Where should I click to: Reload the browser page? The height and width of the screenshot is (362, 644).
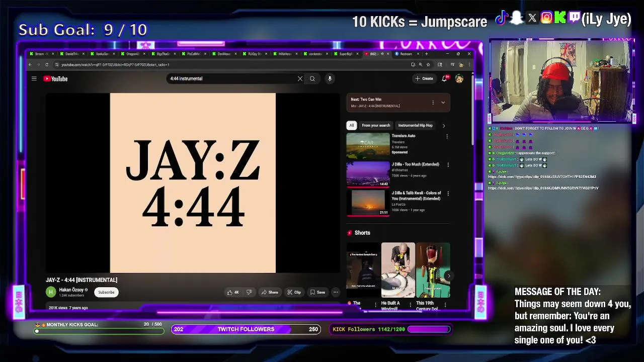pyautogui.click(x=47, y=64)
